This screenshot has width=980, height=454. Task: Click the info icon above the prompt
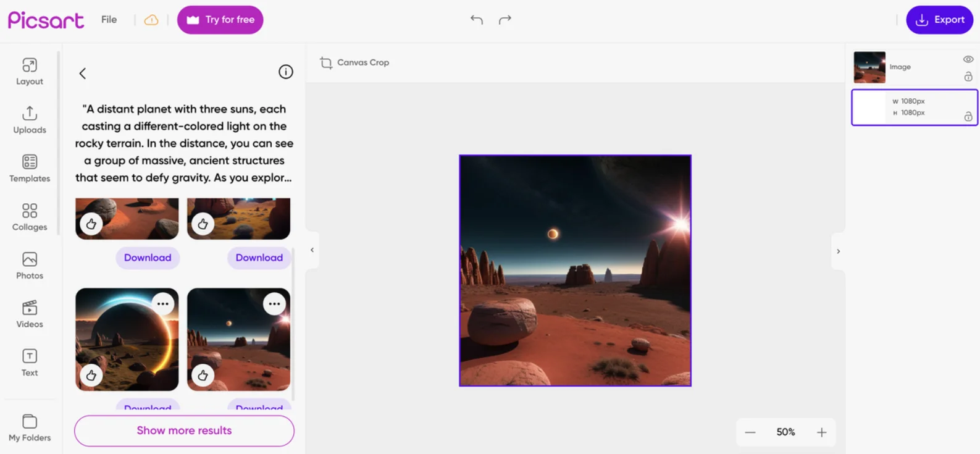coord(285,72)
